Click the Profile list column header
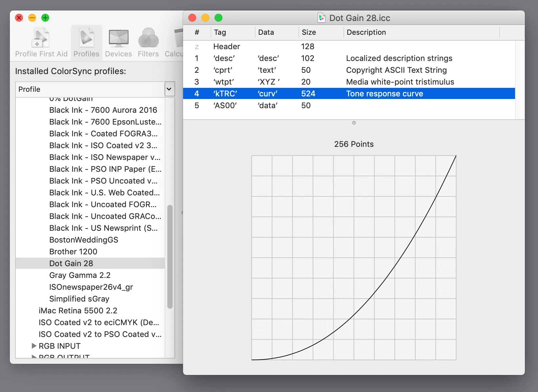538x392 pixels. tap(90, 89)
